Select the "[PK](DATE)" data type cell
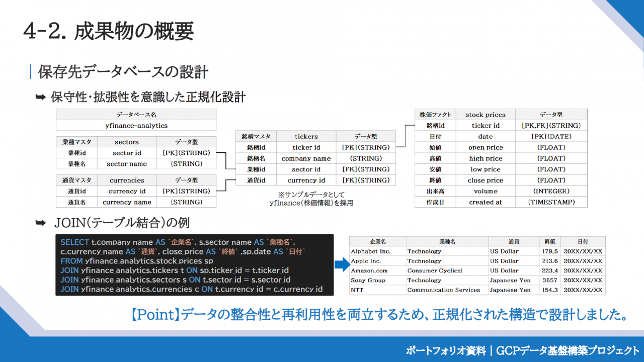 (x=551, y=136)
